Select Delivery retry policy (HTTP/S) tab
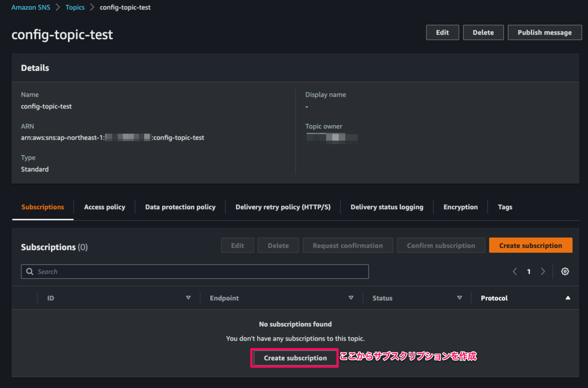 point(283,207)
